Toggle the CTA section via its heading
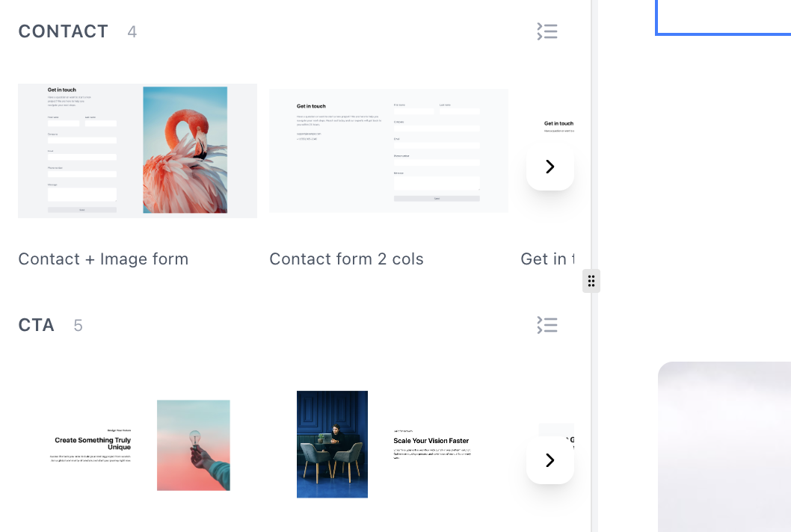791x532 pixels. [x=36, y=324]
